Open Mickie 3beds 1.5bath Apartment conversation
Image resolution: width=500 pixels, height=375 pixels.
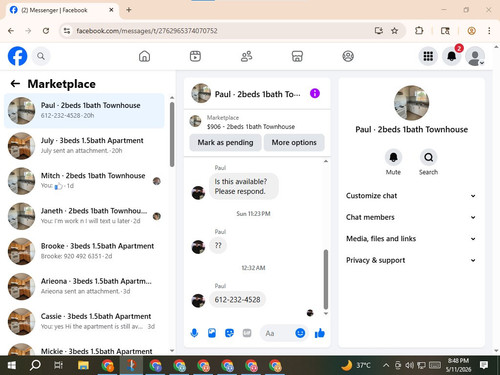click(x=84, y=349)
